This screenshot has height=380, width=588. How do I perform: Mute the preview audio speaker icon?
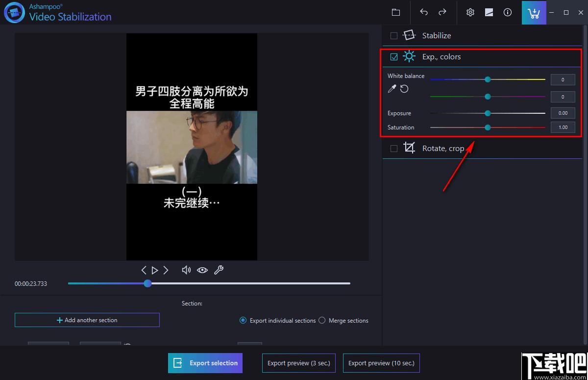[x=186, y=270]
